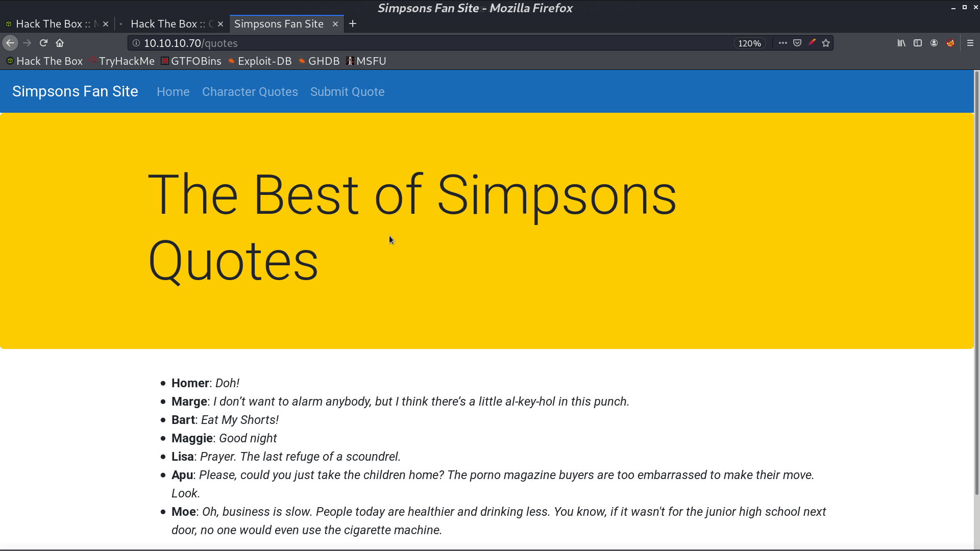This screenshot has height=551, width=980.
Task: Click the red extension icon in toolbar
Action: (x=950, y=43)
